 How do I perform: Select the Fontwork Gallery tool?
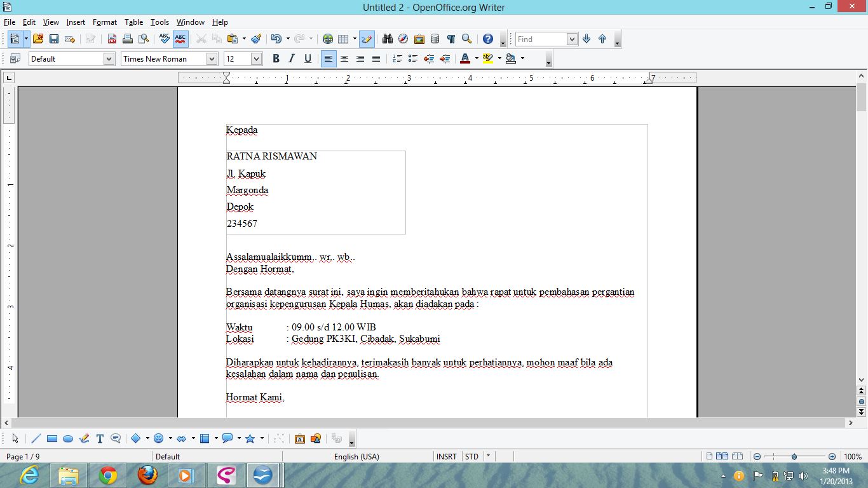pyautogui.click(x=299, y=438)
